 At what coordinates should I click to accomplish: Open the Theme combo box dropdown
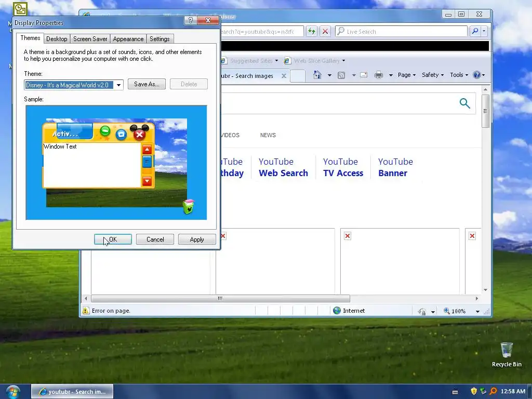pos(119,85)
